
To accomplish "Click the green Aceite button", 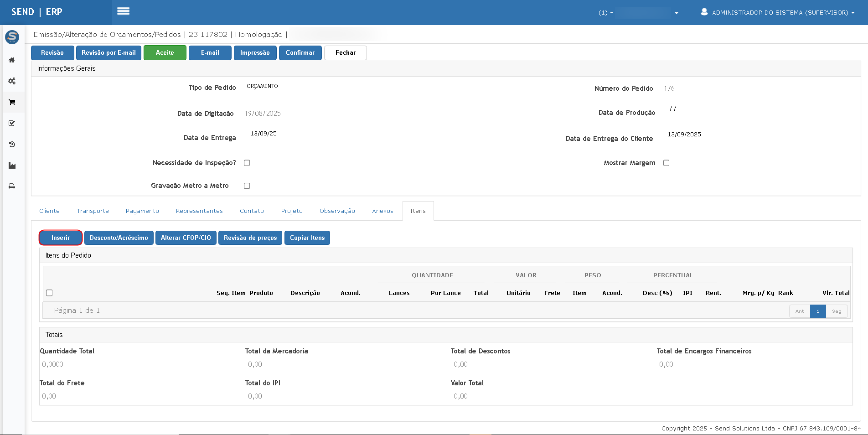I will coord(165,53).
